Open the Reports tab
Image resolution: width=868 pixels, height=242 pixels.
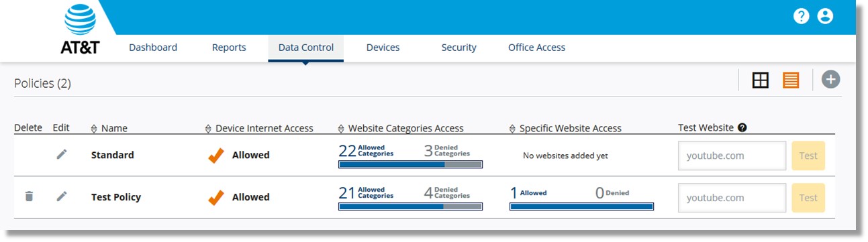click(229, 48)
